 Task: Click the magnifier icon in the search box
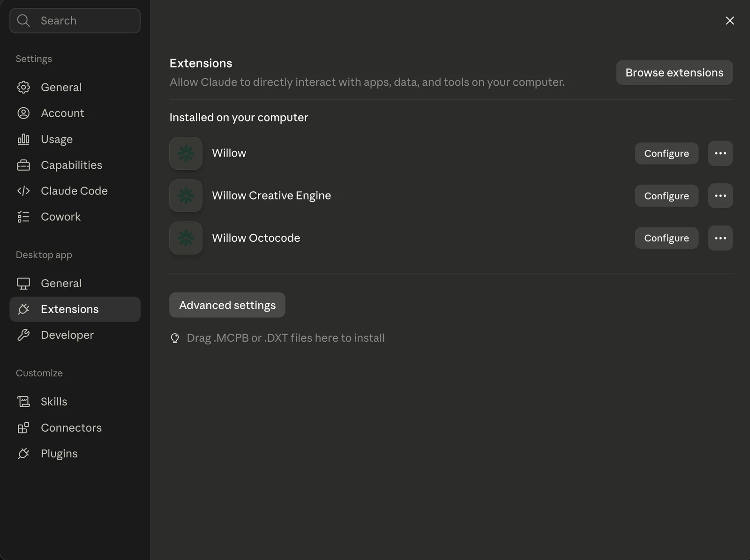pos(23,21)
